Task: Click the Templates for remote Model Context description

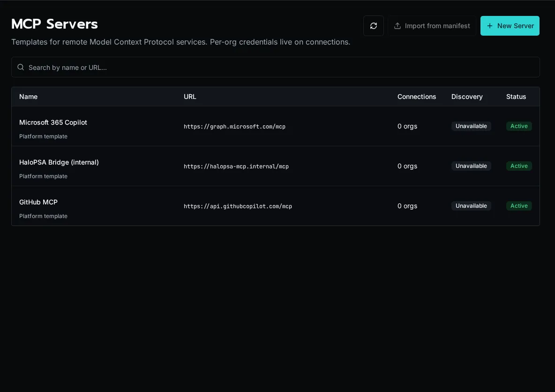Action: 180,42
